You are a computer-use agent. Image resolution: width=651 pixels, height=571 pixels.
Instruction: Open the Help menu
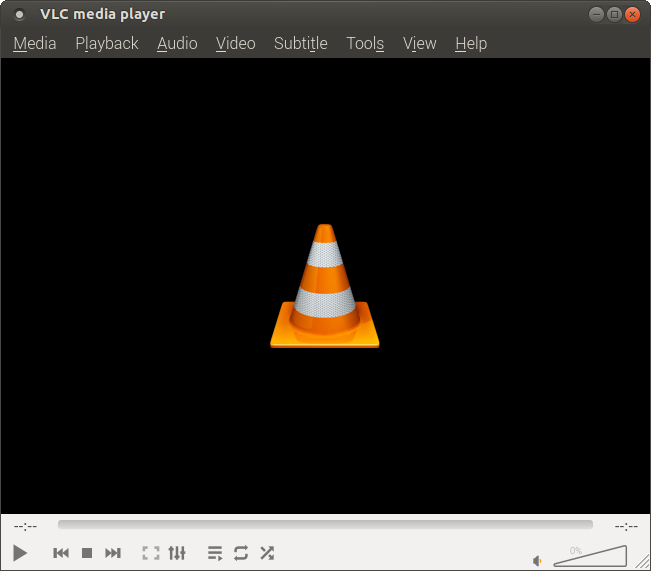471,44
